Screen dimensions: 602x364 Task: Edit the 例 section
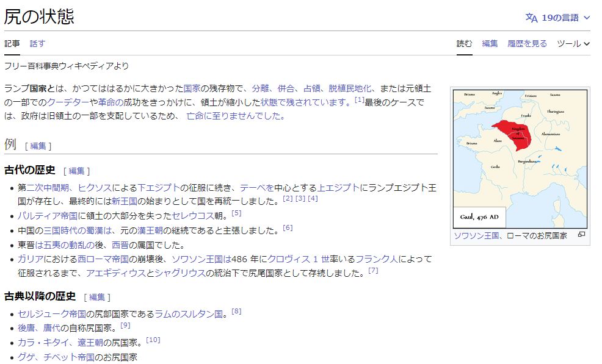coord(38,146)
